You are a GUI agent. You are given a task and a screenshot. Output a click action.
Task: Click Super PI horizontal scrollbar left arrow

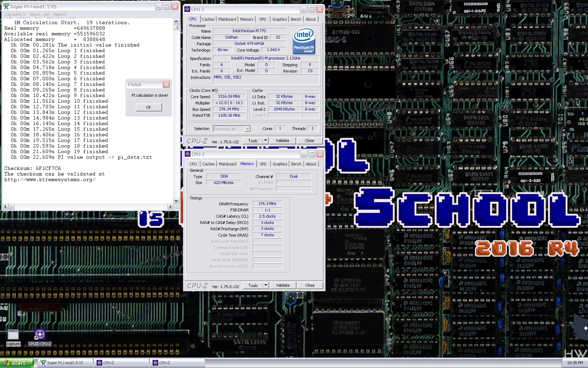pyautogui.click(x=5, y=207)
